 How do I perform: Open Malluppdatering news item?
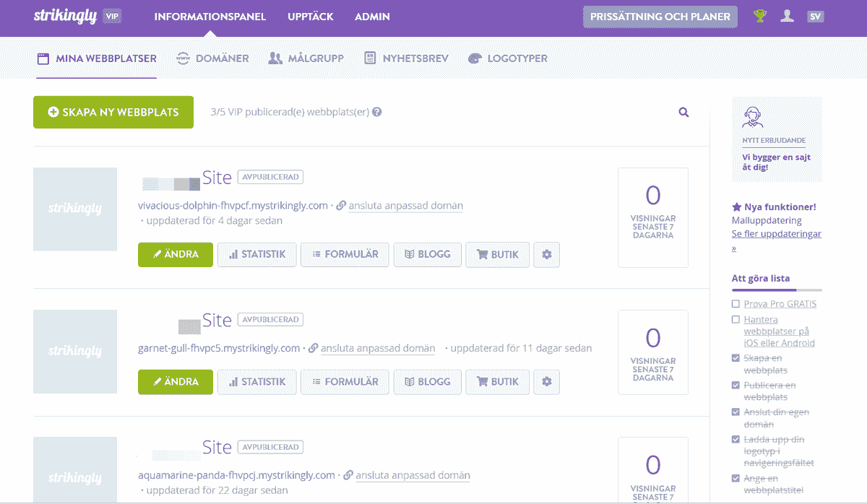pos(767,220)
